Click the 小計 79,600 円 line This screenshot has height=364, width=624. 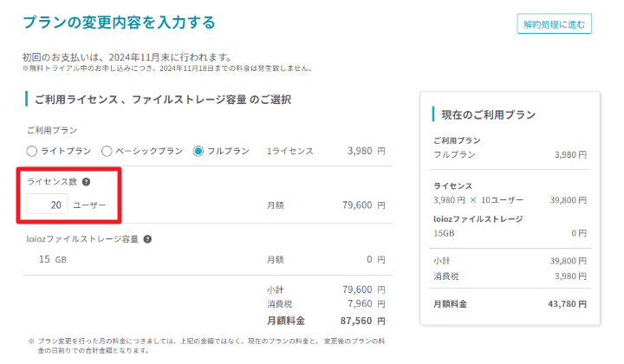[326, 289]
